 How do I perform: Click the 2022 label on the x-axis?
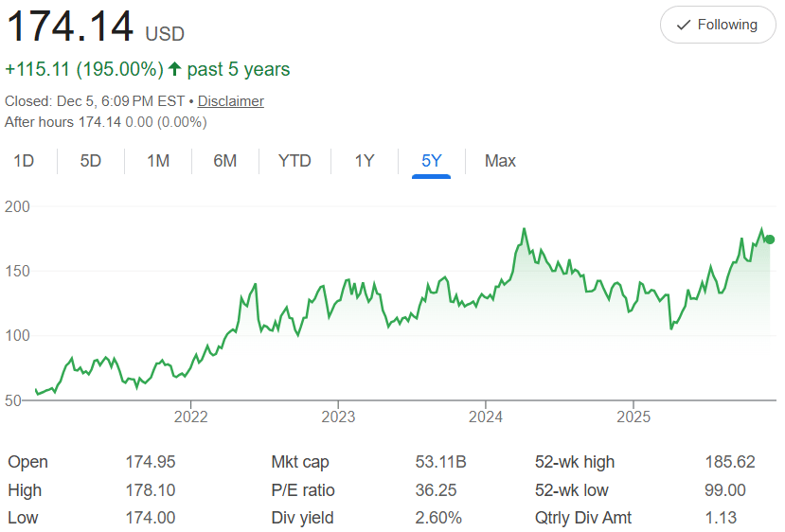coord(190,417)
